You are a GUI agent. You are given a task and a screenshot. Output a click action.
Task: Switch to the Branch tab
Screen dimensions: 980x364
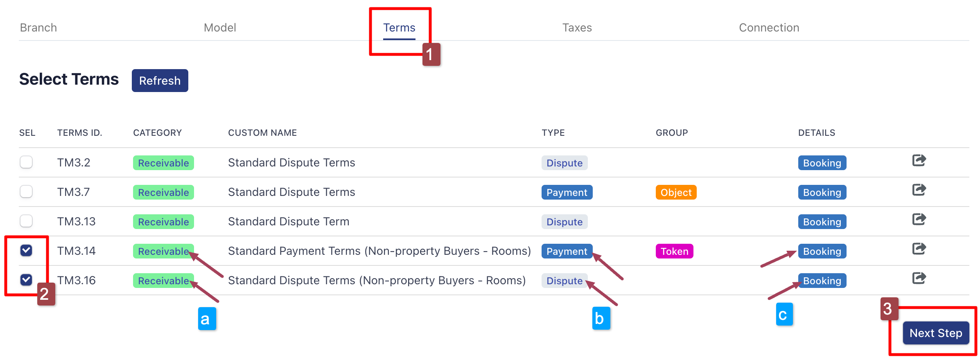click(x=38, y=27)
